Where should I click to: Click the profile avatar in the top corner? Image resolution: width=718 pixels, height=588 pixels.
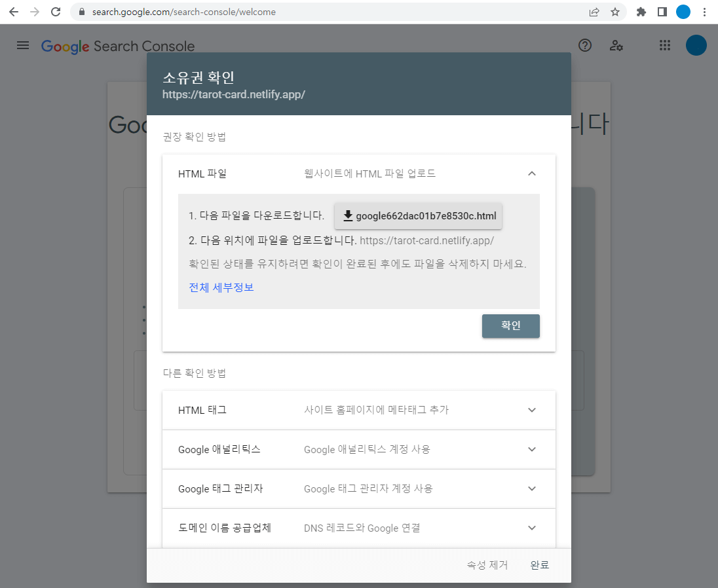coord(696,45)
